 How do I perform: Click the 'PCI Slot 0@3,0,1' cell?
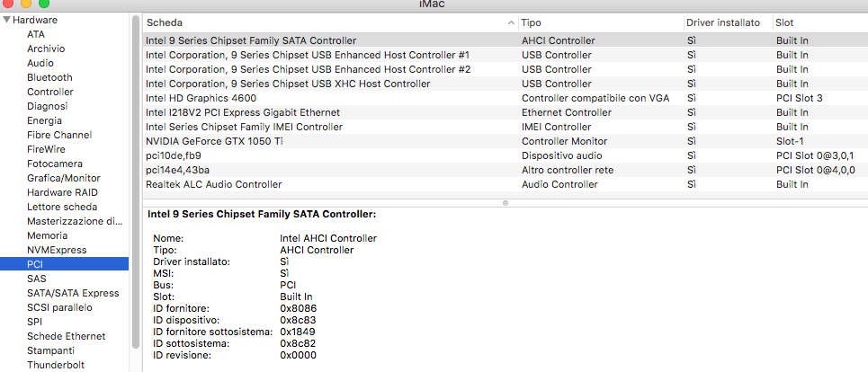[815, 155]
